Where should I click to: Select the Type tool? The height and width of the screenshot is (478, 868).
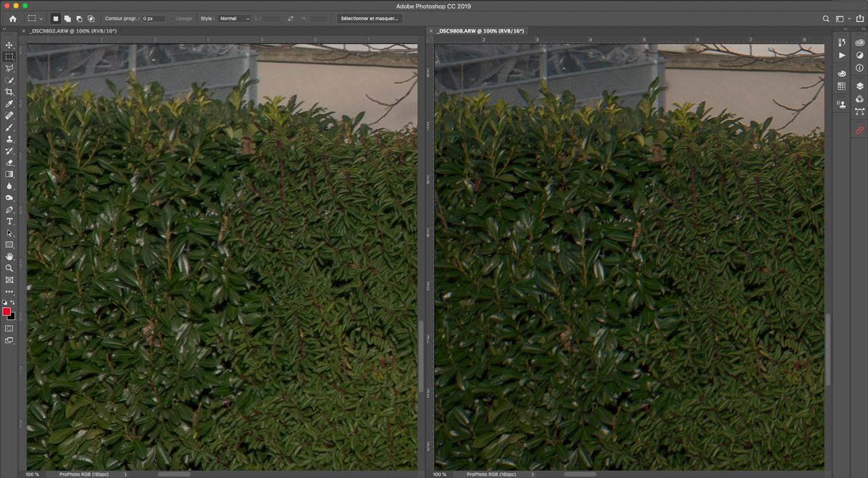click(x=9, y=222)
